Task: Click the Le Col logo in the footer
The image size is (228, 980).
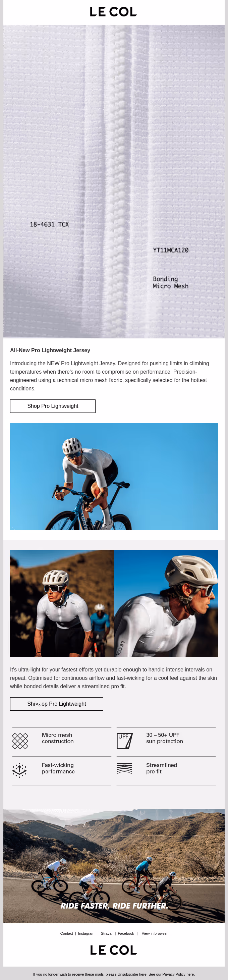Action: pos(113,950)
